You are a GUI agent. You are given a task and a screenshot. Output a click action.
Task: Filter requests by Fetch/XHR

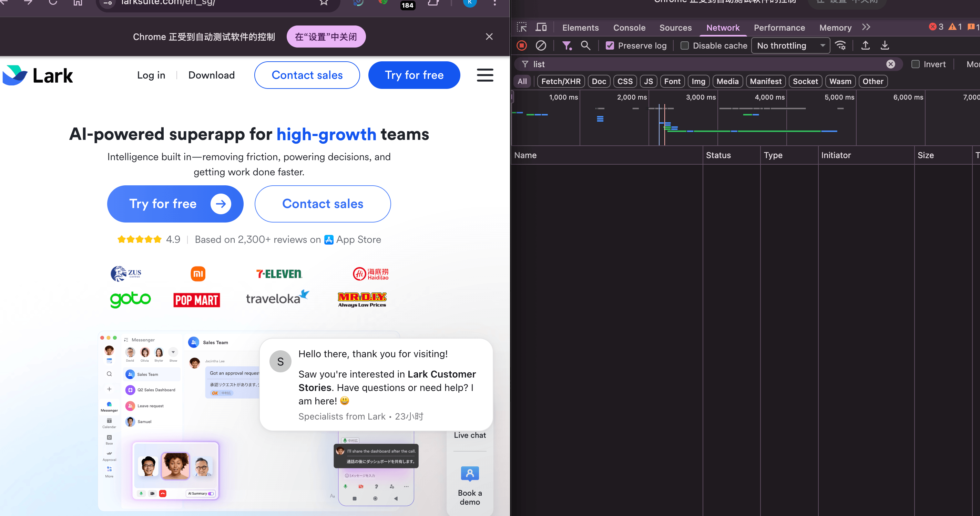click(x=561, y=81)
